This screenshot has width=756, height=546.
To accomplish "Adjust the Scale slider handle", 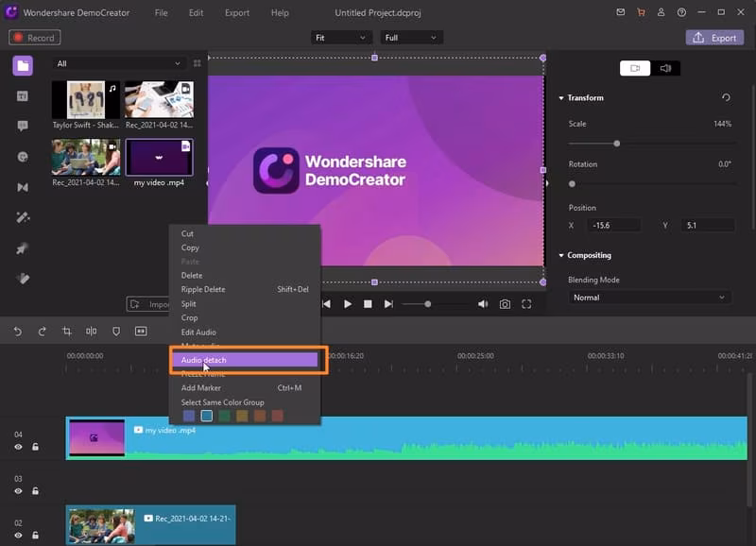I will coord(617,144).
